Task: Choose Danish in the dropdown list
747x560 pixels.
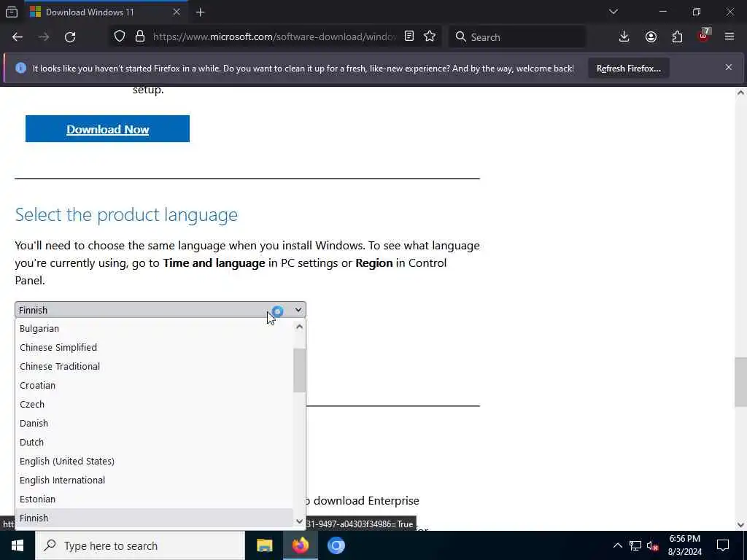Action: [x=155, y=424]
